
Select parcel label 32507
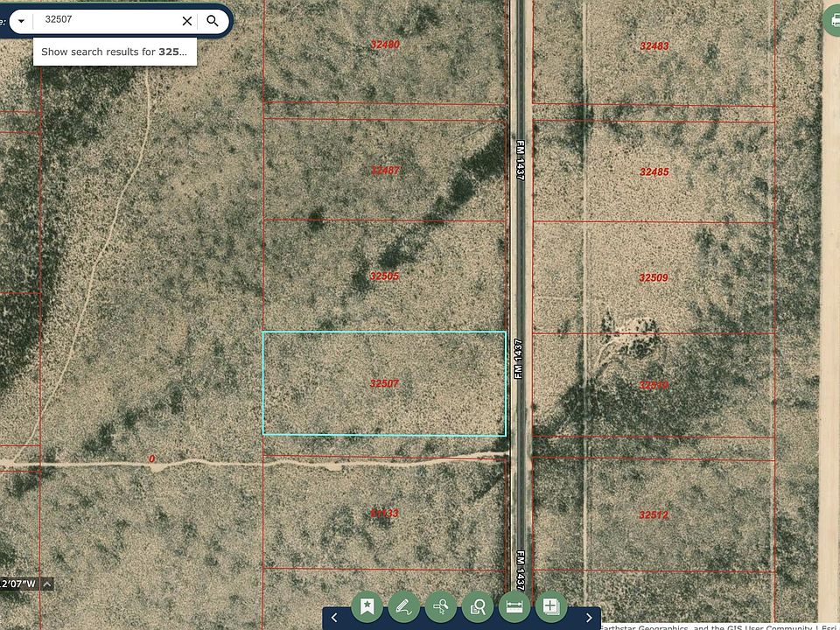coord(384,383)
